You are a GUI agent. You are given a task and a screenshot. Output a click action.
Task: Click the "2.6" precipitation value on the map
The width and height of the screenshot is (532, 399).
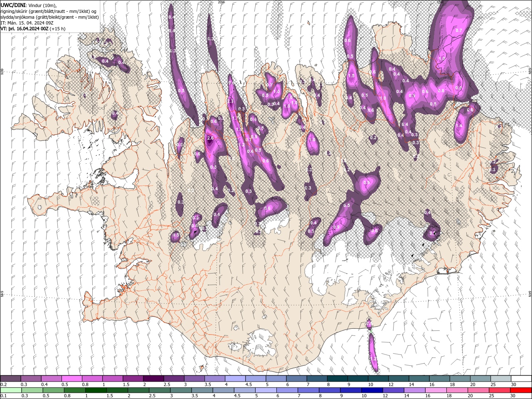point(210,138)
